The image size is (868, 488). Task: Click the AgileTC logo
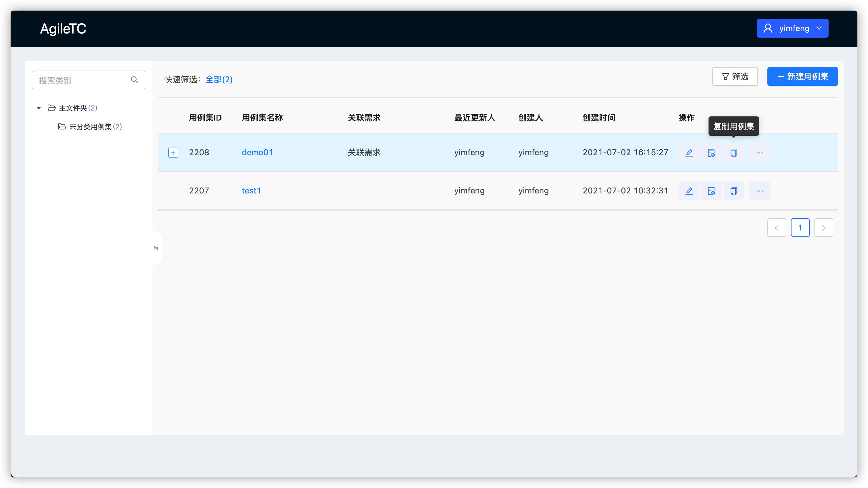coord(63,29)
